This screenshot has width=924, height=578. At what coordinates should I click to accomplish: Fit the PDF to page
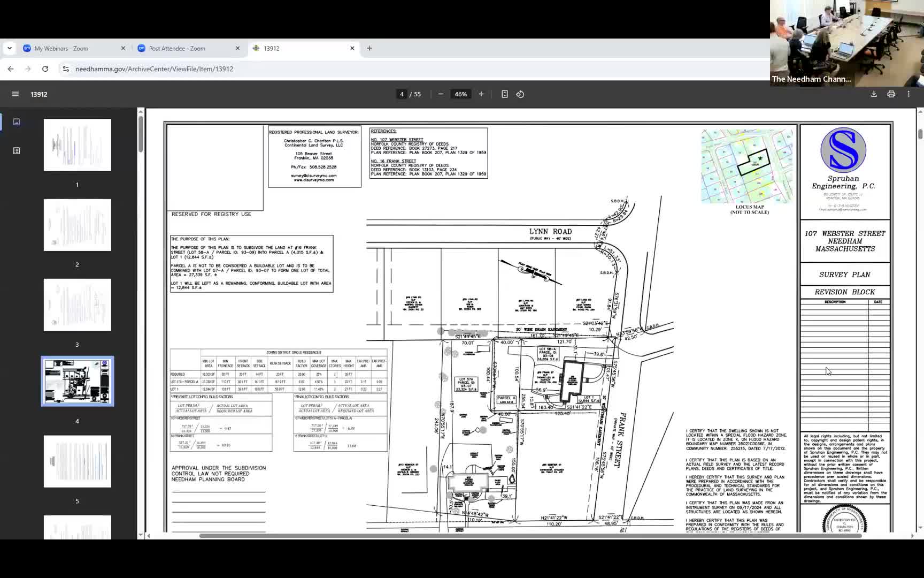505,94
